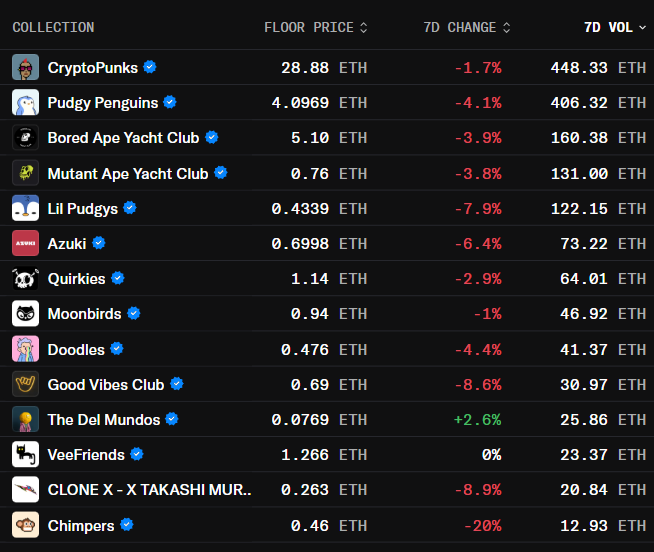Click verified badge next to Moonbirds

(134, 313)
